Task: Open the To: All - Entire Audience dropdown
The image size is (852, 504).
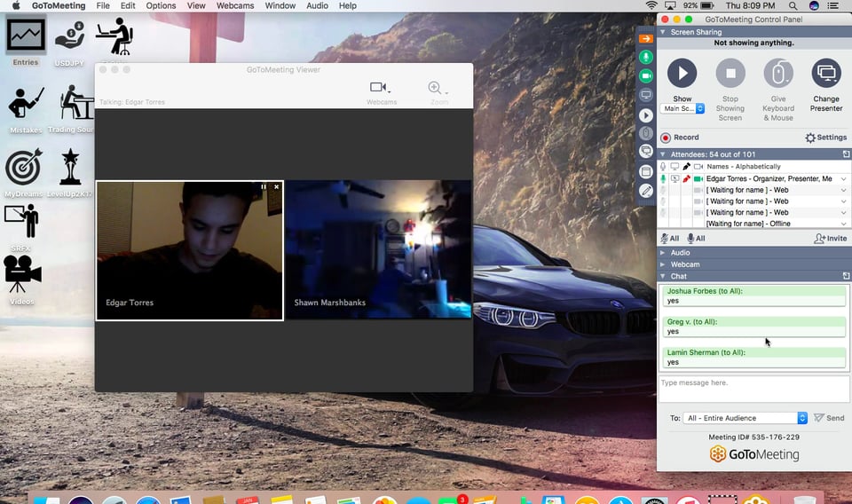Action: (x=745, y=418)
